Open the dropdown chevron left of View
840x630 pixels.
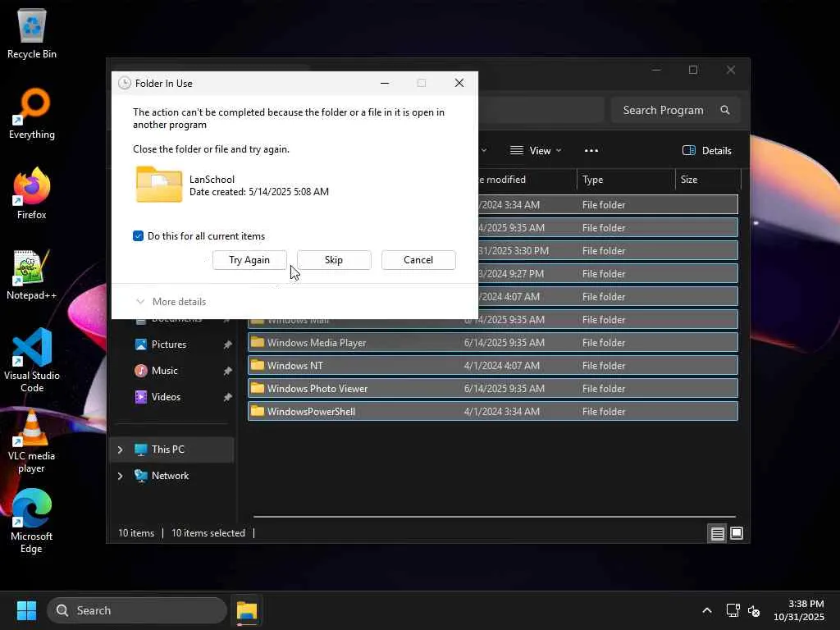[x=484, y=151]
